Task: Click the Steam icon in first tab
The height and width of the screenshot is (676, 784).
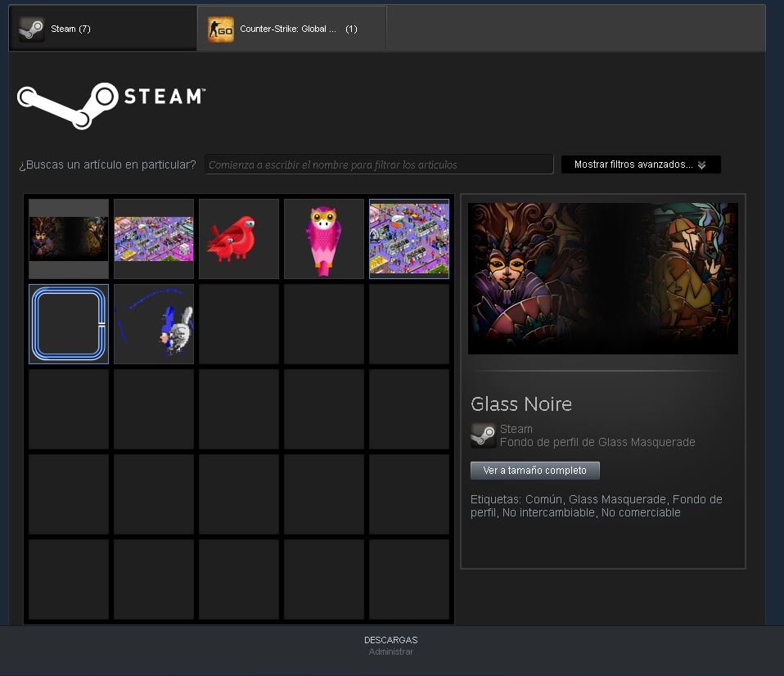Action: click(31, 29)
